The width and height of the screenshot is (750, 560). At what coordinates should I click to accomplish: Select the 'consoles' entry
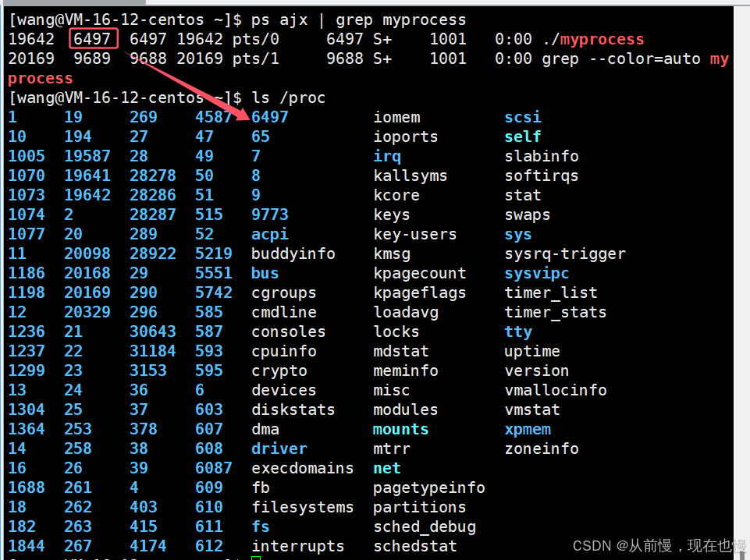(x=289, y=331)
